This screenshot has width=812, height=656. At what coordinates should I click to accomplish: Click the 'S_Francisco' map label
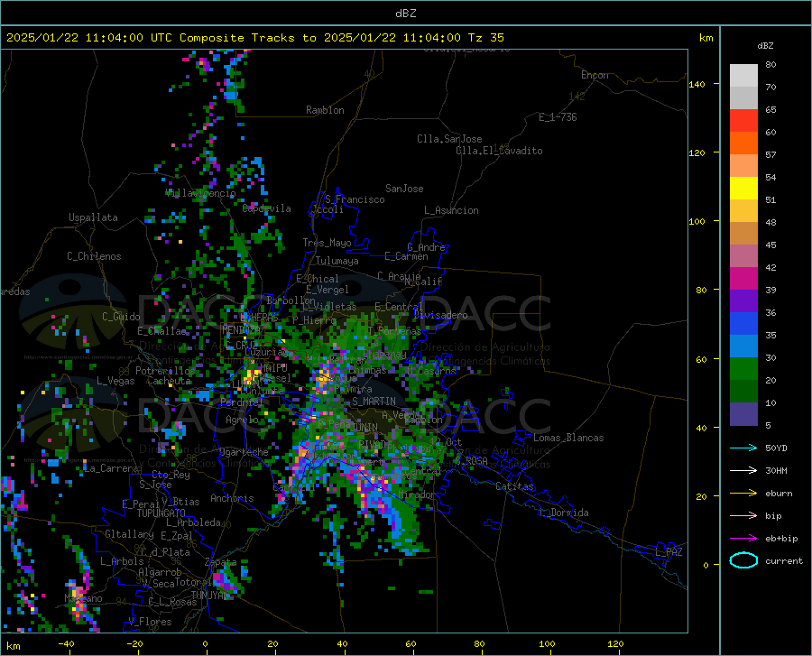(355, 199)
